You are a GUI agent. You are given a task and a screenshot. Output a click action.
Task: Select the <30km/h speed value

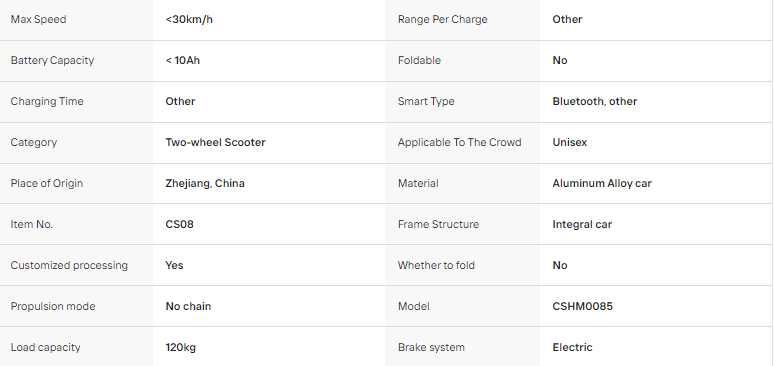(189, 19)
